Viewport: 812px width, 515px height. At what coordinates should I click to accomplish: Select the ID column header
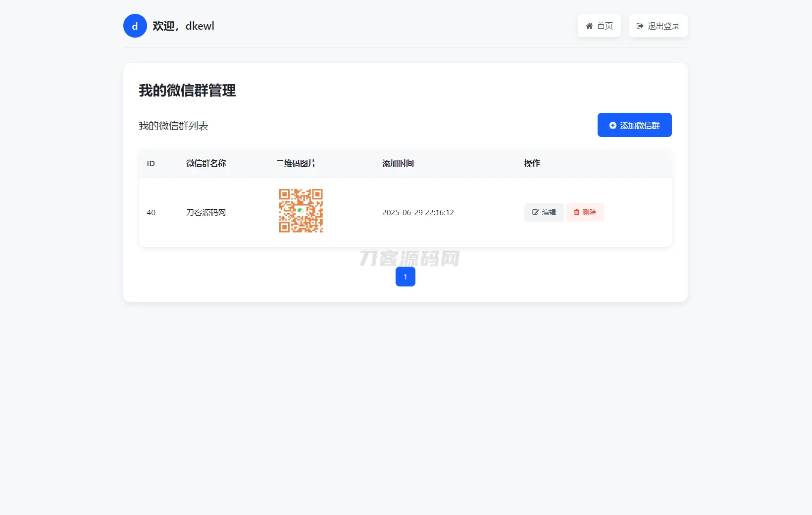click(x=151, y=163)
